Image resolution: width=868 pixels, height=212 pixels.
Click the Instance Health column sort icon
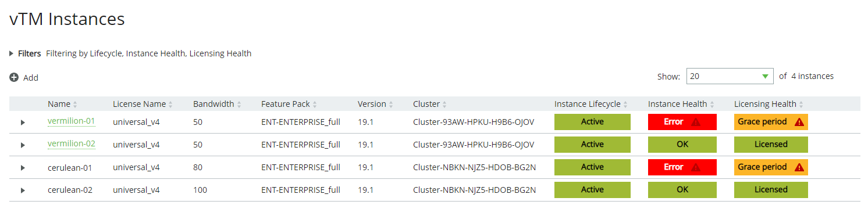click(712, 105)
